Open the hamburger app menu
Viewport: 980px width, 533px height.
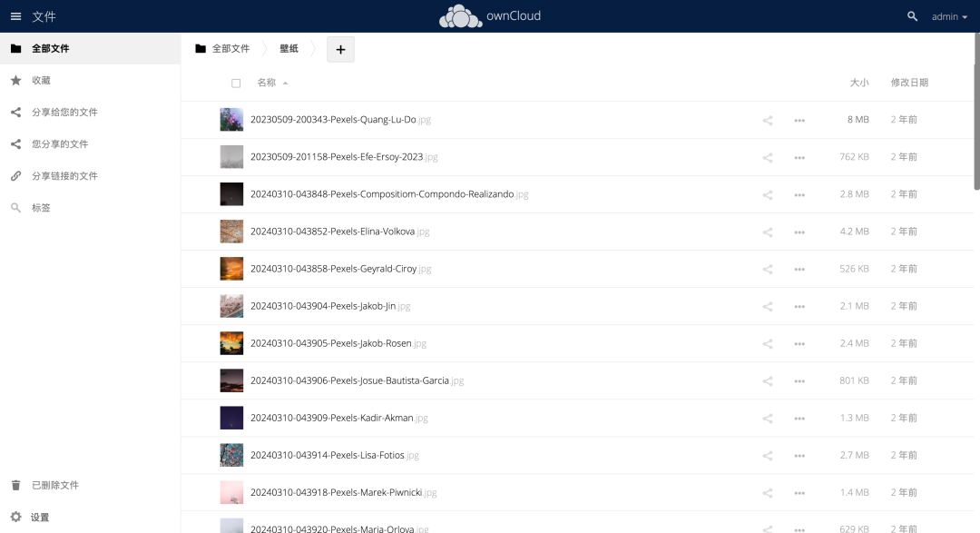[15, 16]
